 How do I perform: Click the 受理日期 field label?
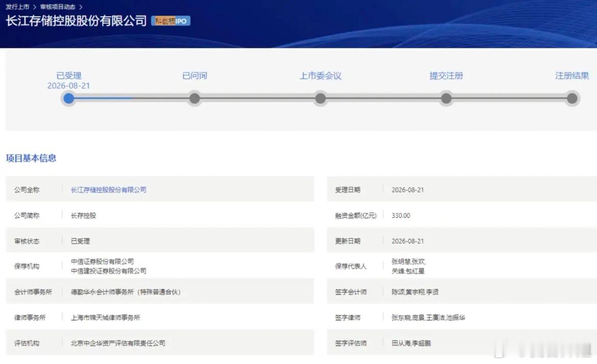point(347,190)
